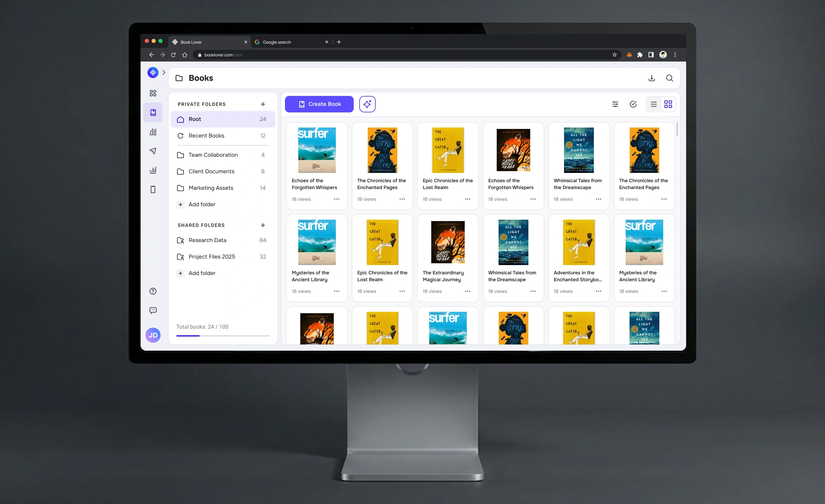This screenshot has width=825, height=504.
Task: Open search with the magnifier icon
Action: coord(669,78)
